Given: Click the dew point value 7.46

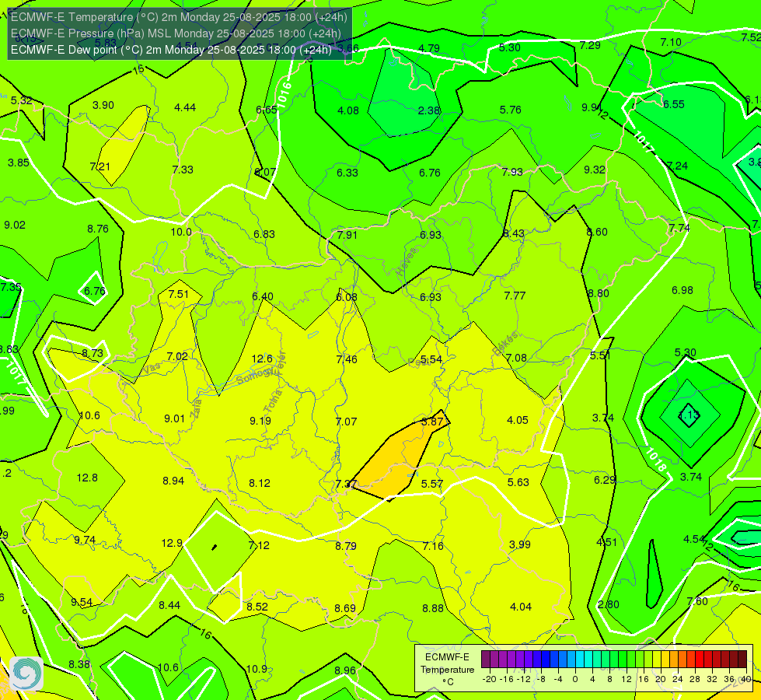Looking at the screenshot, I should (347, 359).
